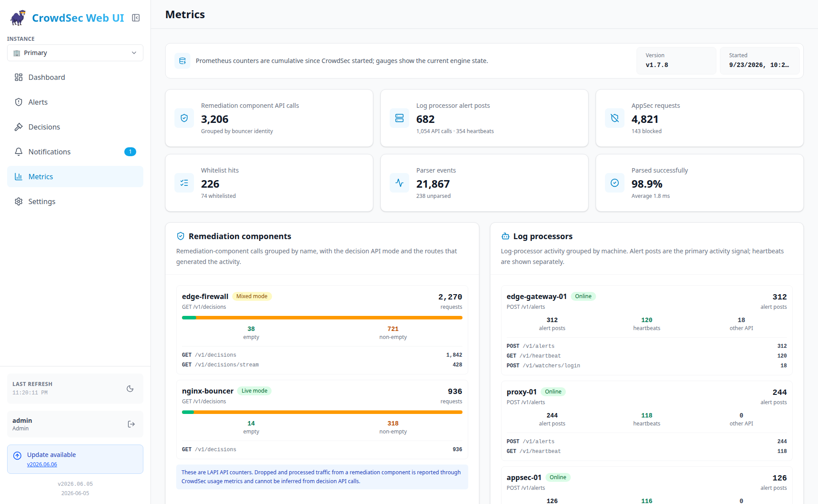
Task: Click the Update available arrow icon
Action: (17, 456)
